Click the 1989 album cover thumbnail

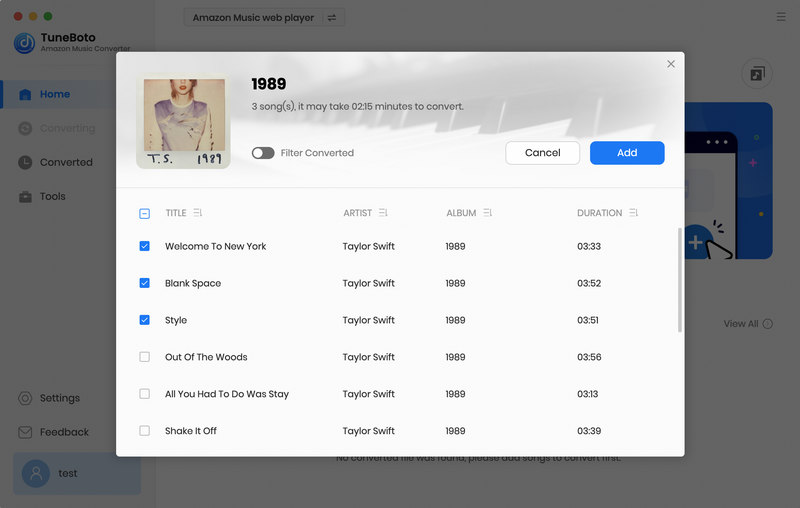click(183, 121)
